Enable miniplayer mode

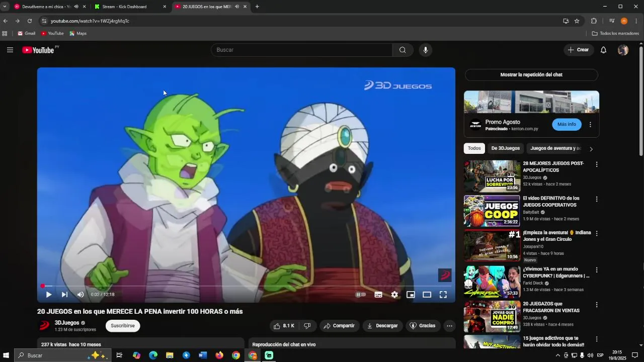point(411,295)
